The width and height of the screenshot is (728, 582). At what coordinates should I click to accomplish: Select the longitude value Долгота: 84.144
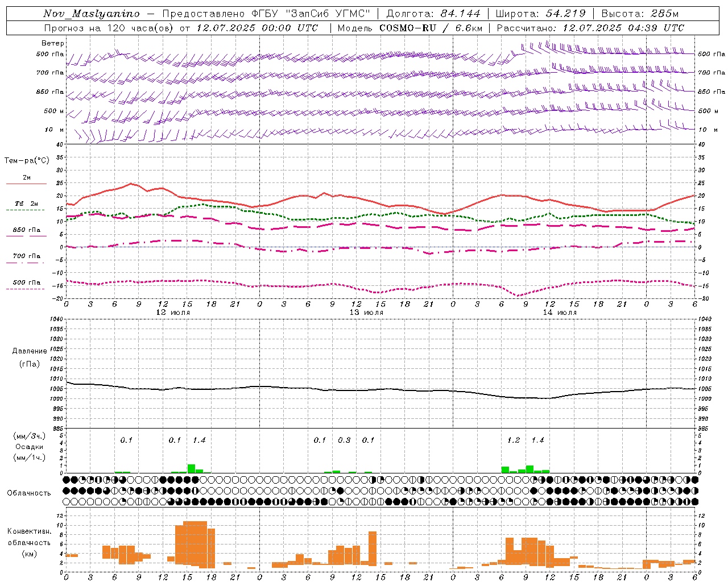(x=433, y=14)
